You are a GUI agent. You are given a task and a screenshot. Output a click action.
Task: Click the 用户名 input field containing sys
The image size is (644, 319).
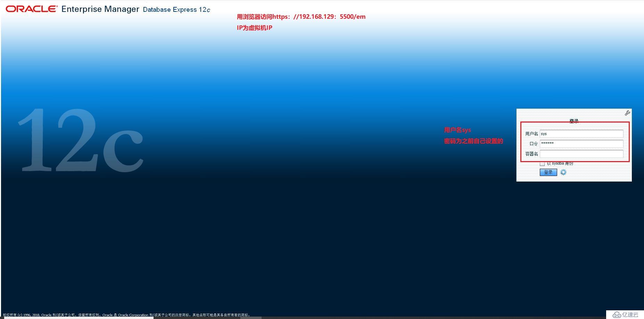581,134
